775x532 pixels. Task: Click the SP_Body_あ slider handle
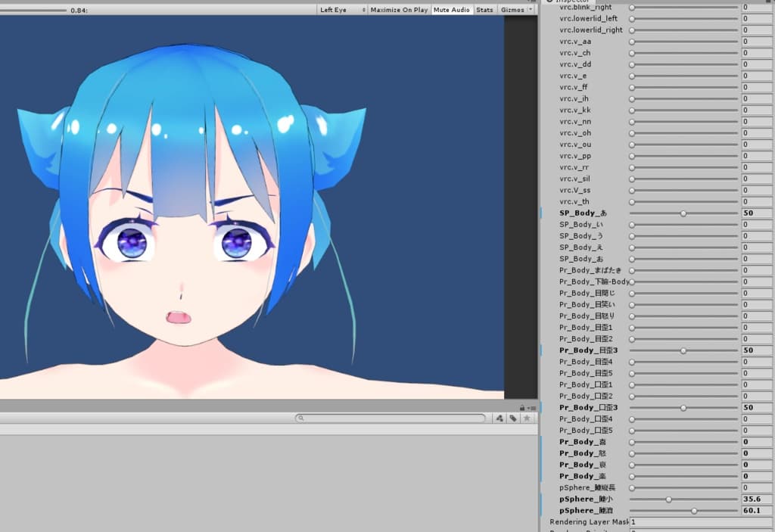click(x=683, y=213)
